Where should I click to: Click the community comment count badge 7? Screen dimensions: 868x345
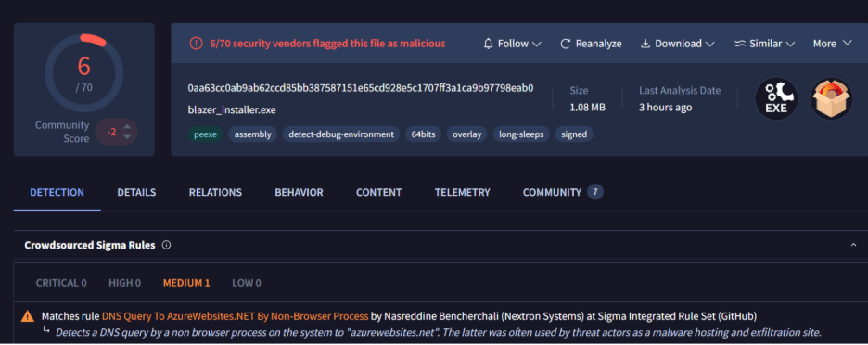click(x=595, y=192)
